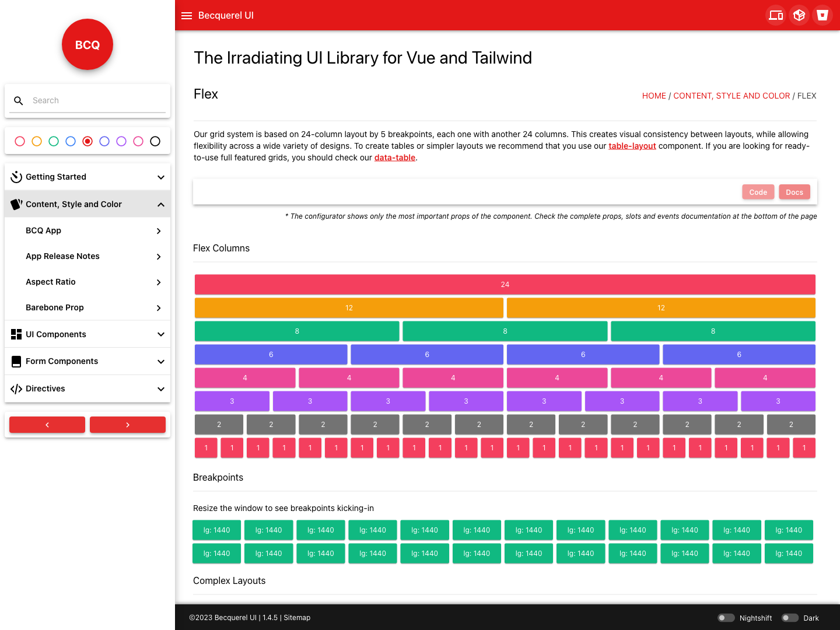Choose the black theme color radio
This screenshot has width=840, height=630.
click(x=155, y=141)
